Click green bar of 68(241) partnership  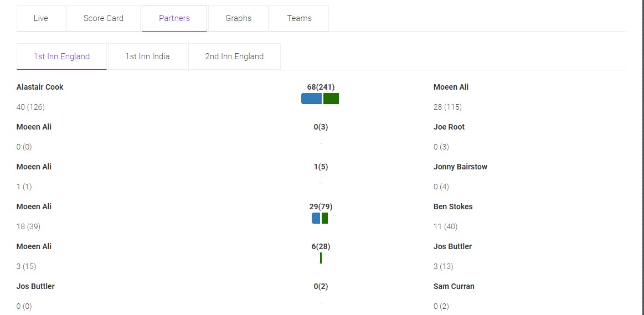click(x=331, y=99)
